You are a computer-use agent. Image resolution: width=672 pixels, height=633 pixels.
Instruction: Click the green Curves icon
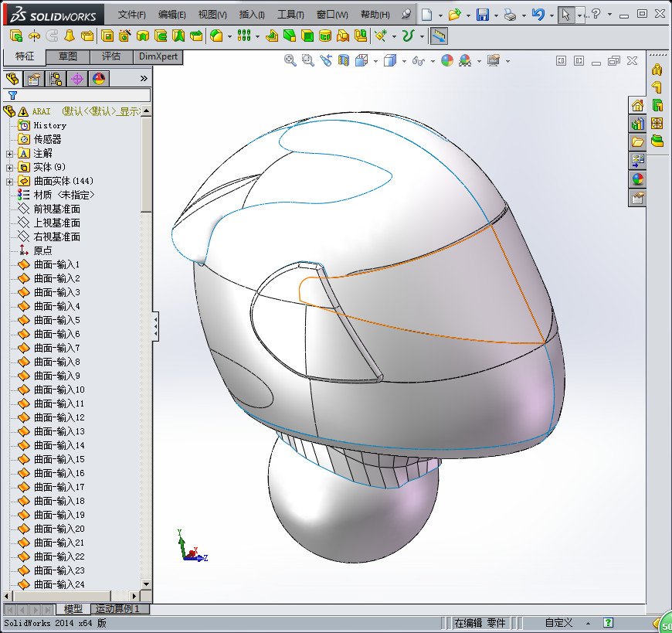(x=408, y=36)
